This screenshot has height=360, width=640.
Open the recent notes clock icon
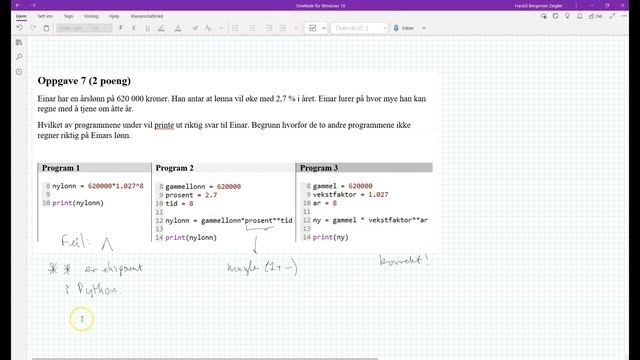tap(19, 71)
